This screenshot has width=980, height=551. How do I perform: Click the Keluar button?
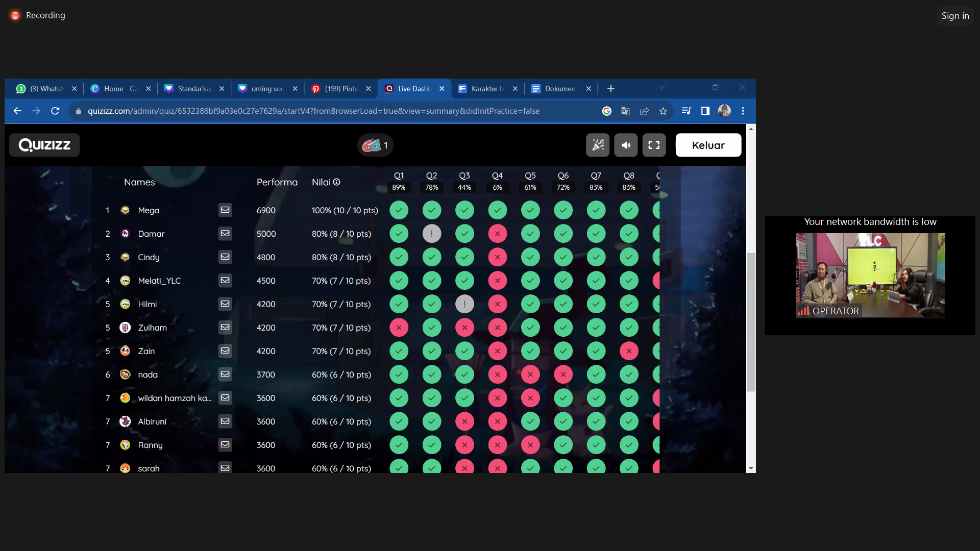(x=708, y=145)
